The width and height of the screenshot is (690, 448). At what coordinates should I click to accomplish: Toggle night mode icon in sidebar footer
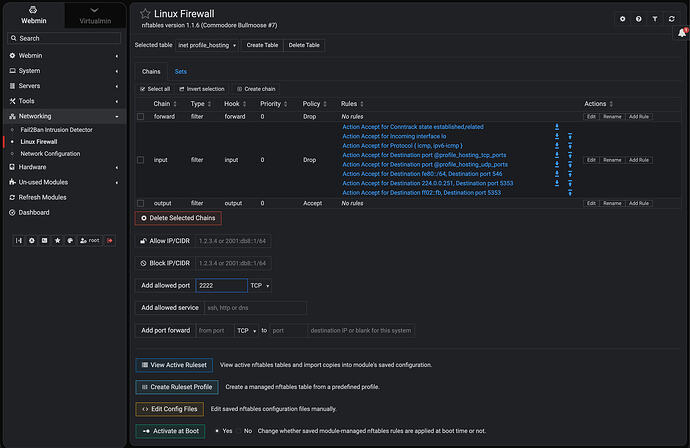click(x=32, y=241)
